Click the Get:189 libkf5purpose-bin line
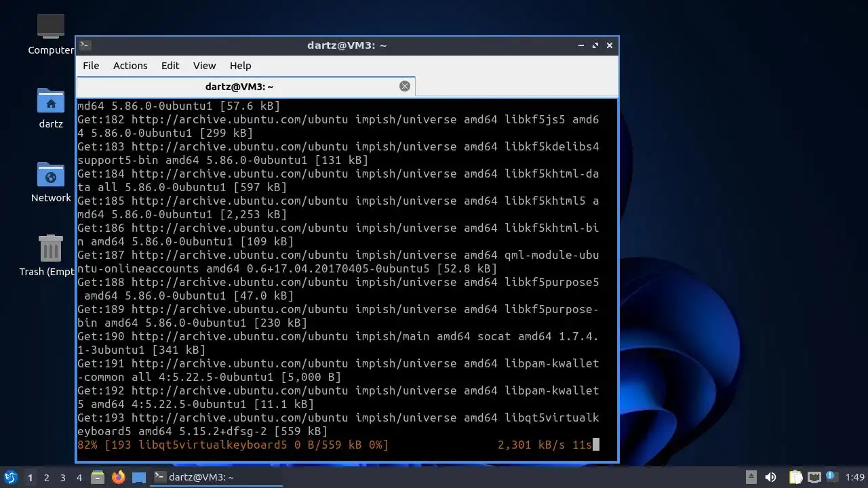Screen dimensions: 868x488 [x=338, y=316]
